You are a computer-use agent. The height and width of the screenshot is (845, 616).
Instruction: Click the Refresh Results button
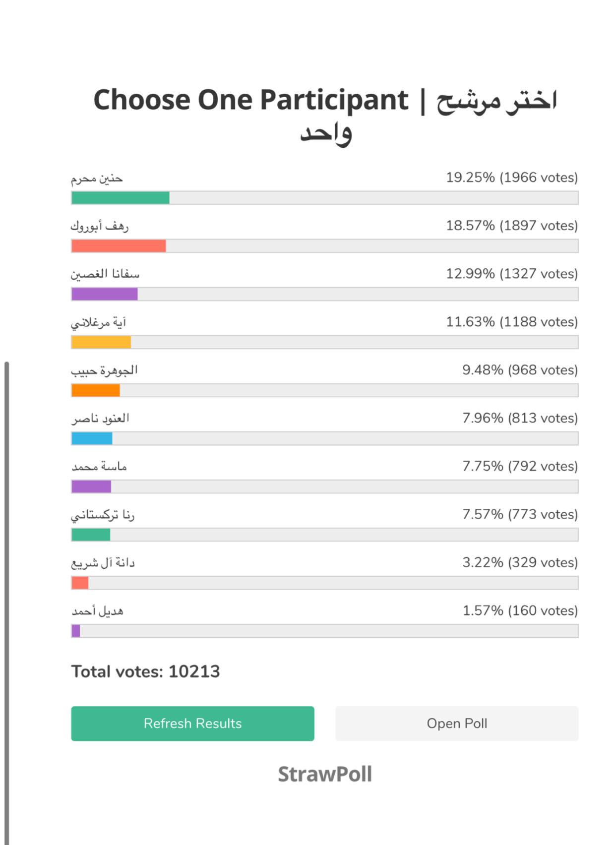(x=192, y=724)
